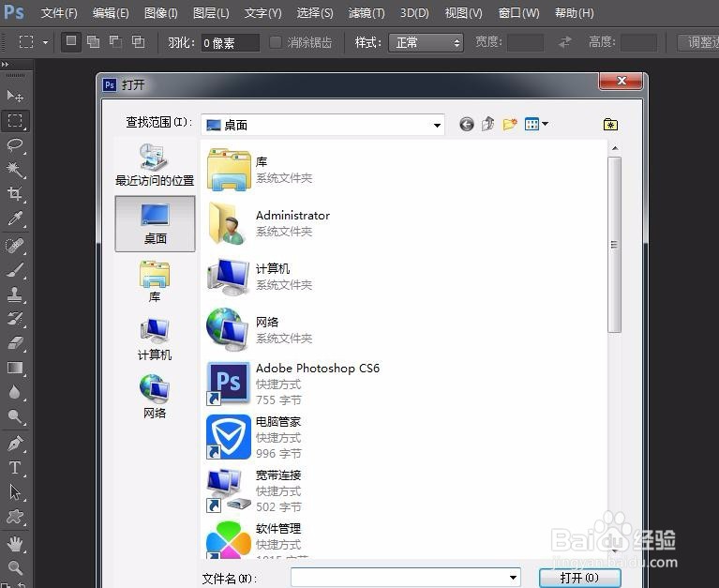Screen dimensions: 719x588
Task: Select the Lasso tool
Action: (15, 145)
